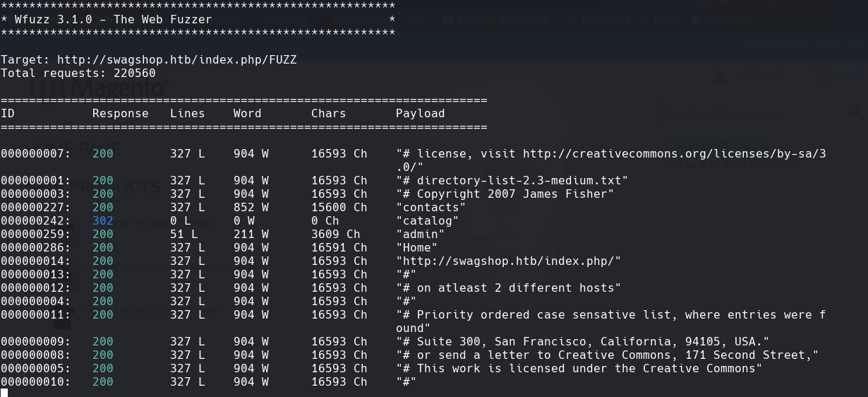
Task: Select the "# Copyright 2007 James Fisher" payload
Action: pyautogui.click(x=505, y=194)
